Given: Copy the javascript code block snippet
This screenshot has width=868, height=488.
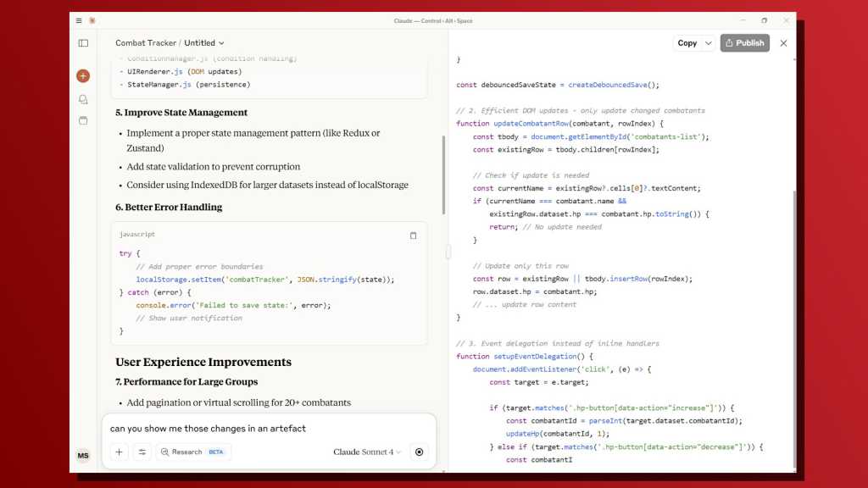Looking at the screenshot, I should tap(413, 236).
